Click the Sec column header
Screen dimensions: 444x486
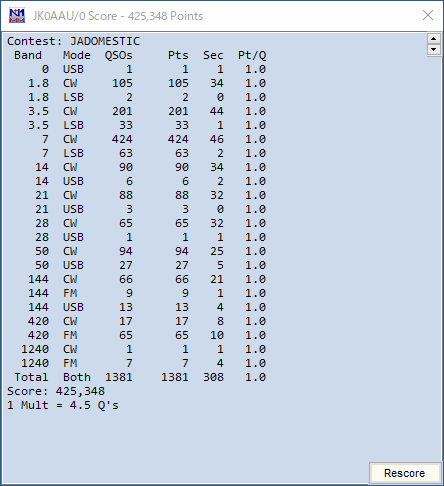213,55
